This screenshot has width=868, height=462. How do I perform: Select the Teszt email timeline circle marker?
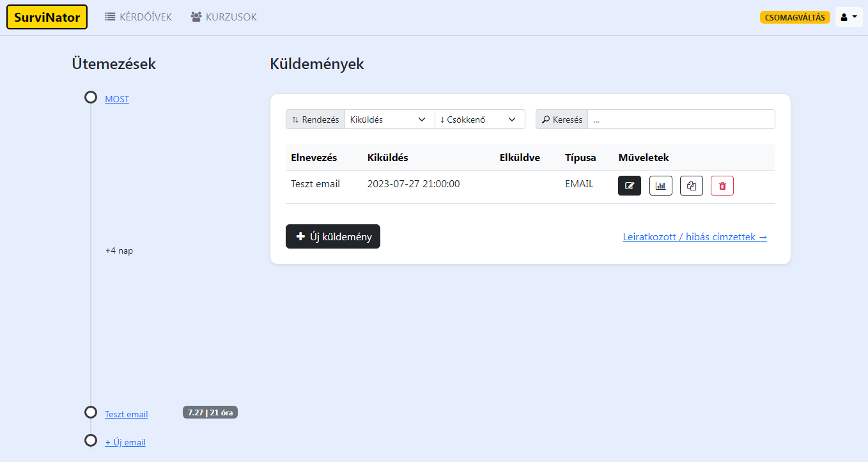(x=91, y=412)
